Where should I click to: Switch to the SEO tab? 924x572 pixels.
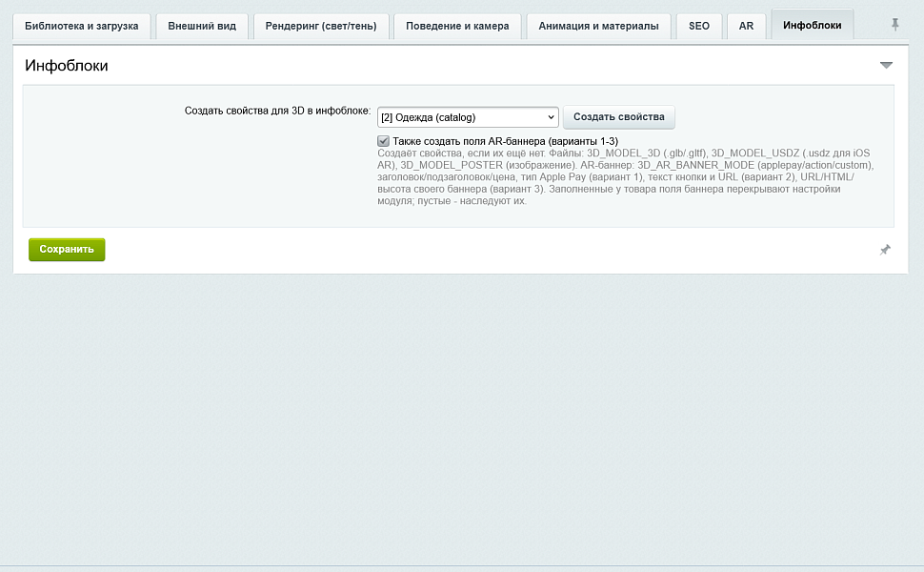click(x=699, y=26)
